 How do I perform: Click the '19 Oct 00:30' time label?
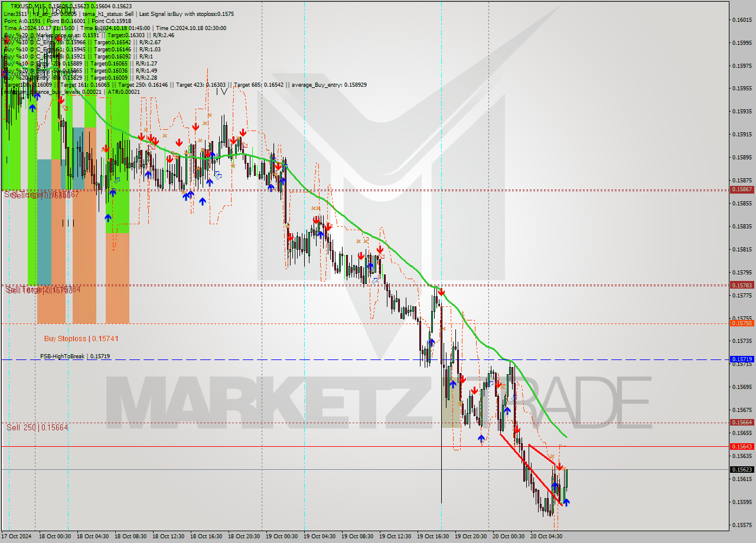pos(282,537)
